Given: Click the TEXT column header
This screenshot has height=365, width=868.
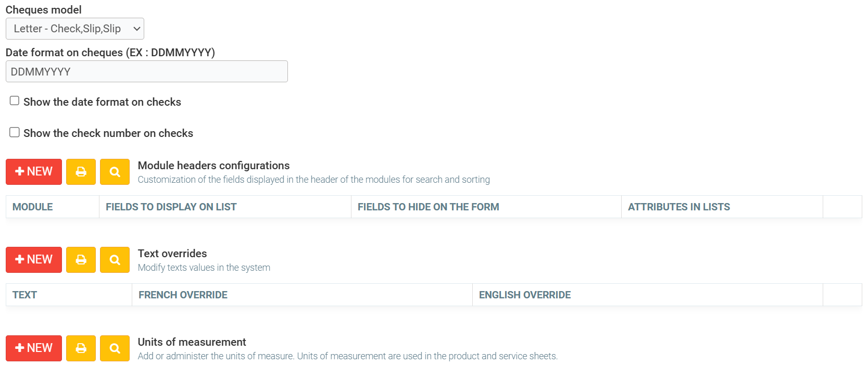Looking at the screenshot, I should point(24,295).
